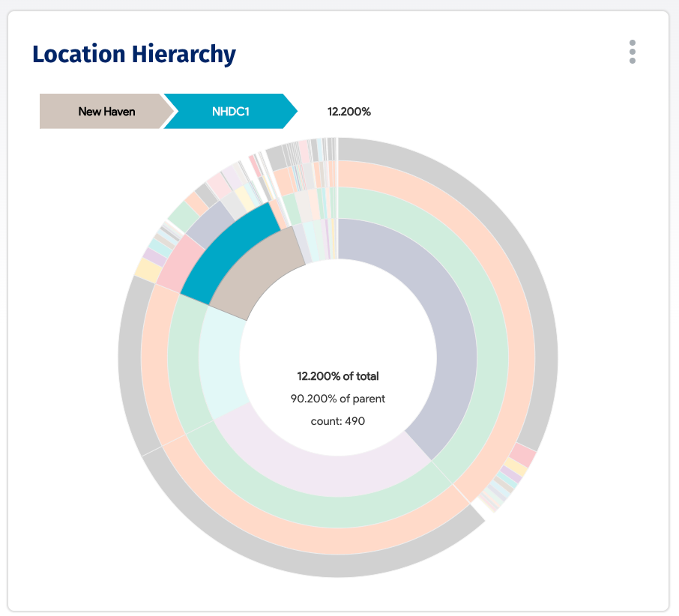Click the outer gray ring on left
Image resolution: width=679 pixels, height=616 pixels.
130,363
